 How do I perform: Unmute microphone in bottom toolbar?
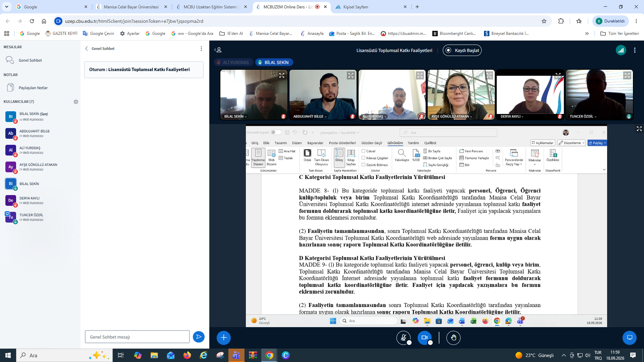[x=404, y=338]
